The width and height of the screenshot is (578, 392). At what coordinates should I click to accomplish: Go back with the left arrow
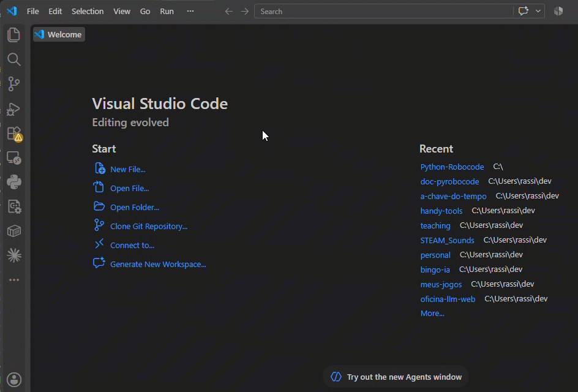point(229,12)
